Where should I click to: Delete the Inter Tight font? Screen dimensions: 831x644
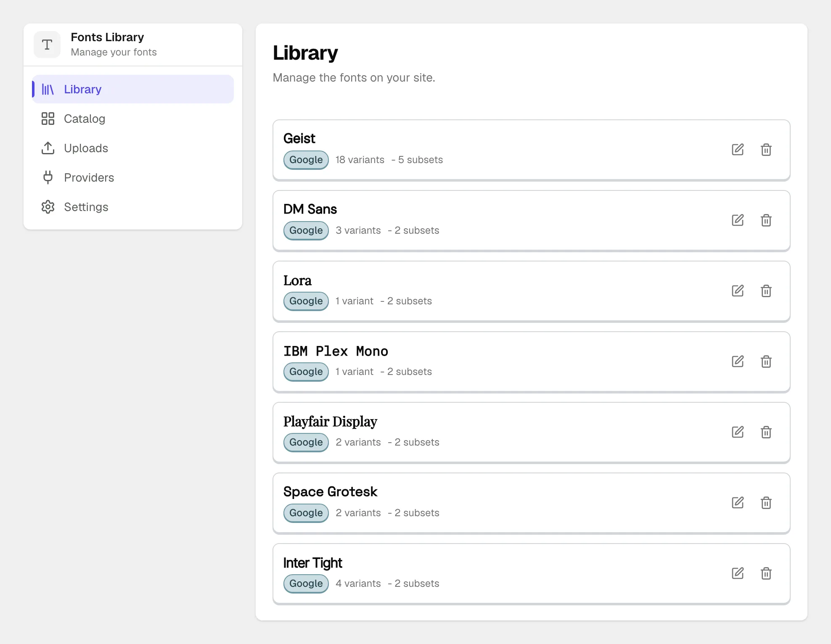click(766, 573)
